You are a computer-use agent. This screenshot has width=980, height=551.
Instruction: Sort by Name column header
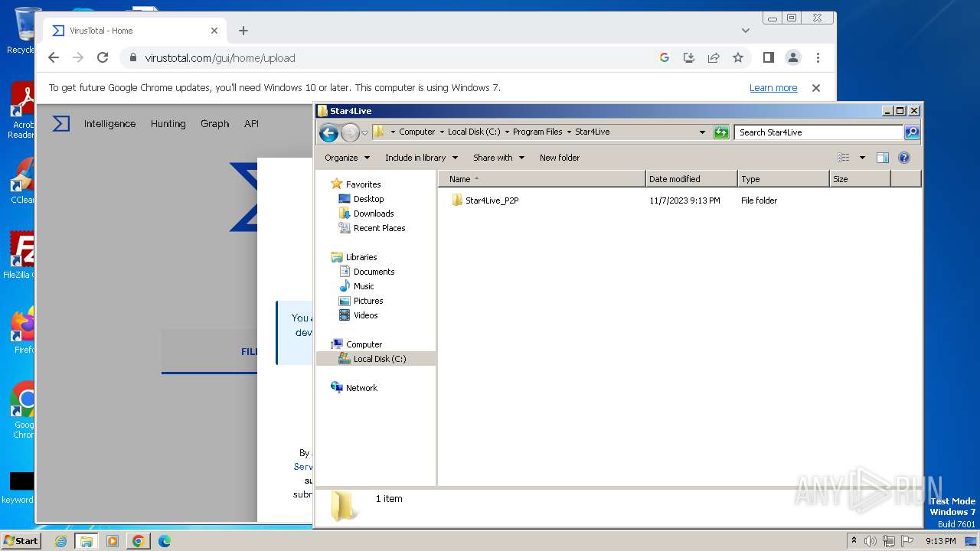(542, 179)
